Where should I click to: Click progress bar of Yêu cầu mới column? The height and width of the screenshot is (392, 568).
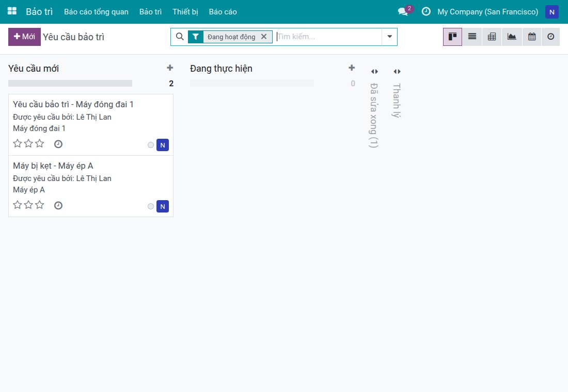click(70, 83)
